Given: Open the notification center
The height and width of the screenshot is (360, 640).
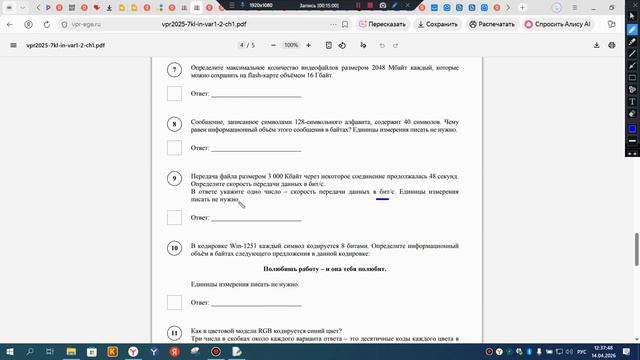Looking at the screenshot, I should (x=627, y=351).
